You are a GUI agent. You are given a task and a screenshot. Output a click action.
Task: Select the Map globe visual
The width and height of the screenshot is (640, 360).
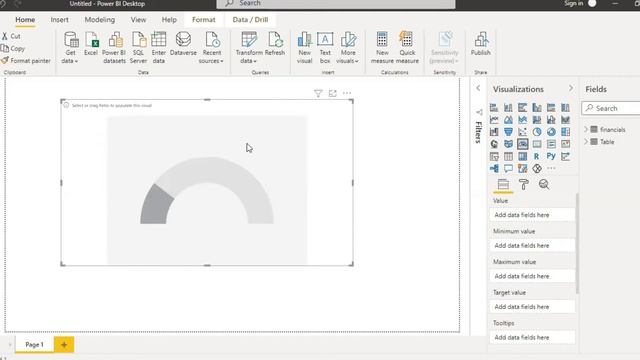point(494,144)
